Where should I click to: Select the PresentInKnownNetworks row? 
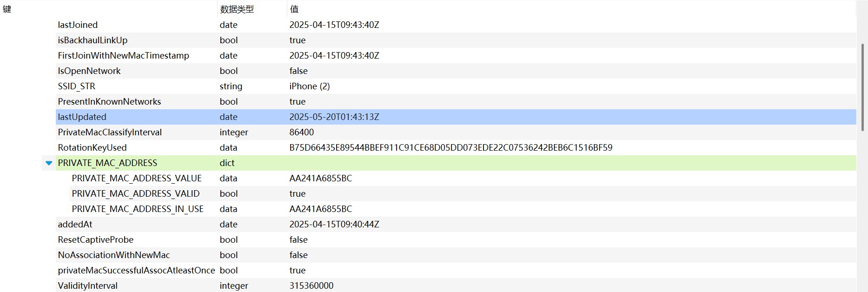pos(109,102)
